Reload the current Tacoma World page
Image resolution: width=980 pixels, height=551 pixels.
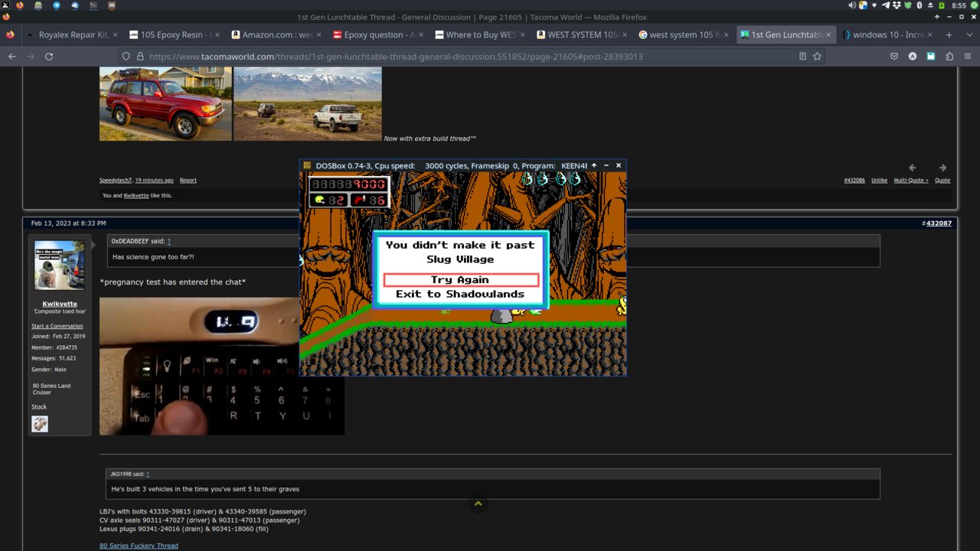[x=49, y=57]
